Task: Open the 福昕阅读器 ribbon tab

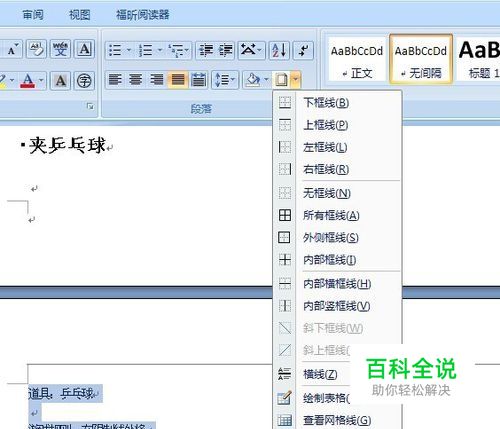Action: tap(143, 15)
